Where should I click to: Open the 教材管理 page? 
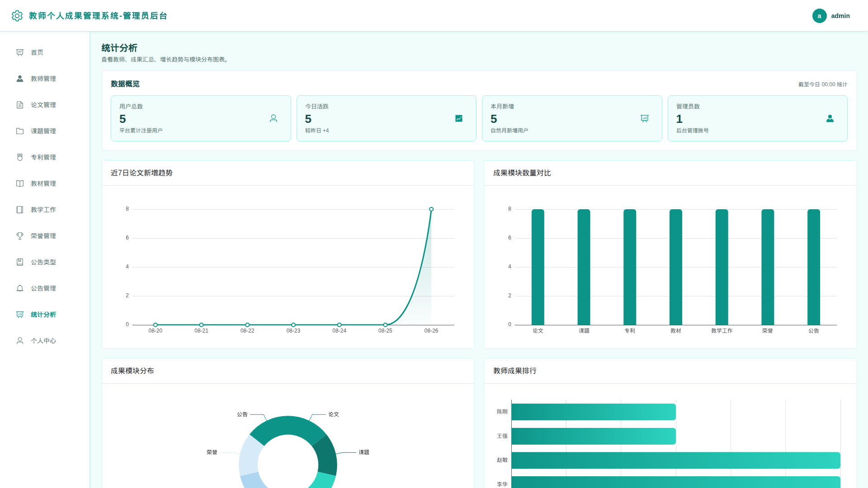tap(45, 183)
